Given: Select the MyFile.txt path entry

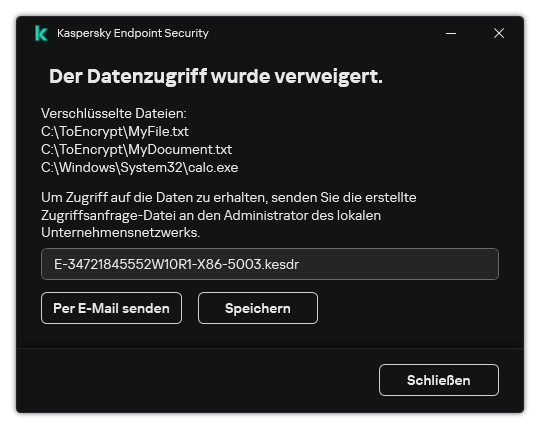Looking at the screenshot, I should pos(115,132).
